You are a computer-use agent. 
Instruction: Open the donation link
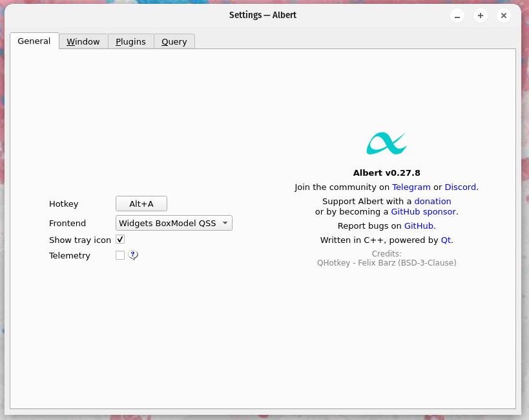tap(432, 201)
